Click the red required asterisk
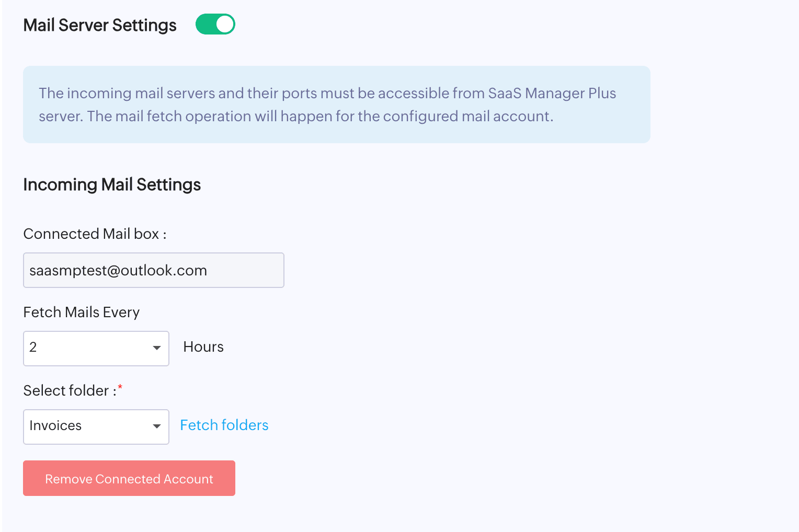Viewport: 799px width, 532px height. coord(120,387)
